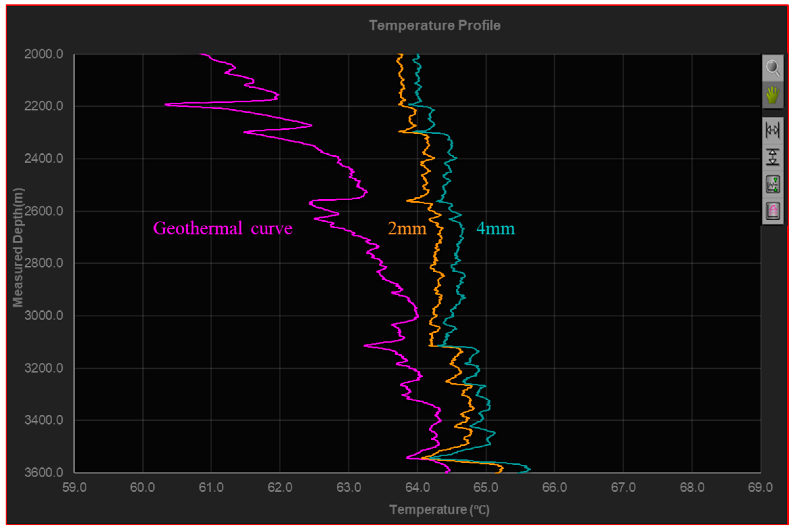Click the fit horizontal axis icon
This screenshot has height=532, width=794.
point(773,130)
